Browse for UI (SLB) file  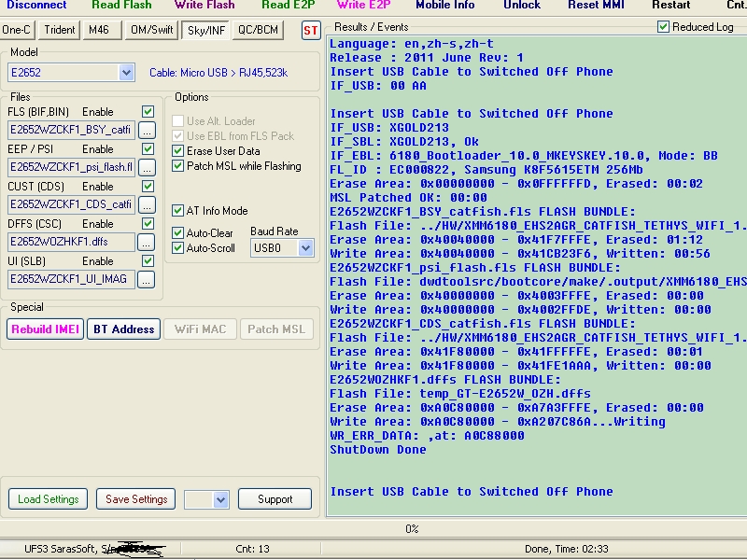[147, 279]
